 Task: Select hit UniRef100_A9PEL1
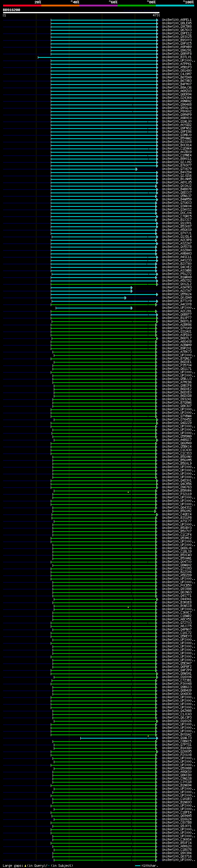(x=176, y=20)
